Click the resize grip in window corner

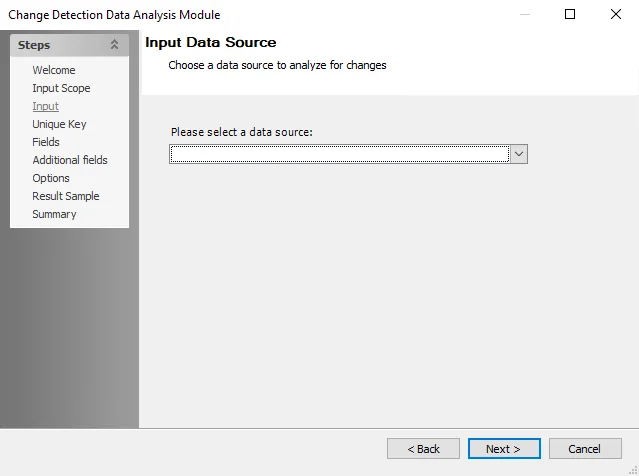[633, 471]
